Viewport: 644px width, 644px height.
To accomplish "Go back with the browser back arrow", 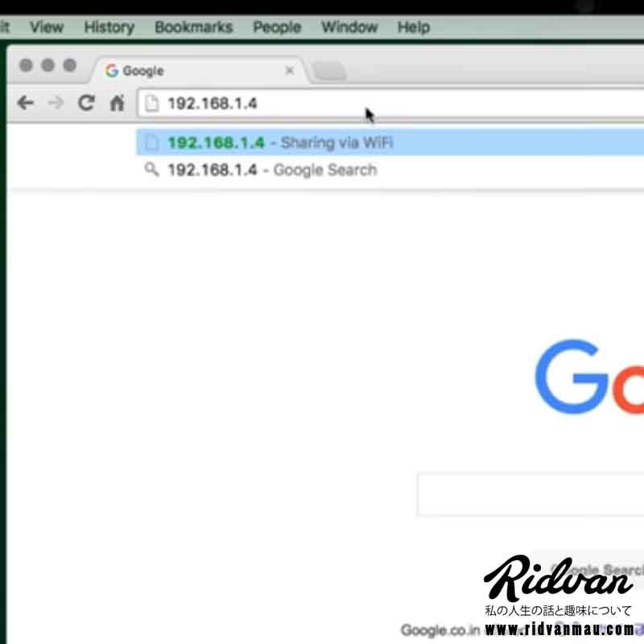I will [26, 103].
